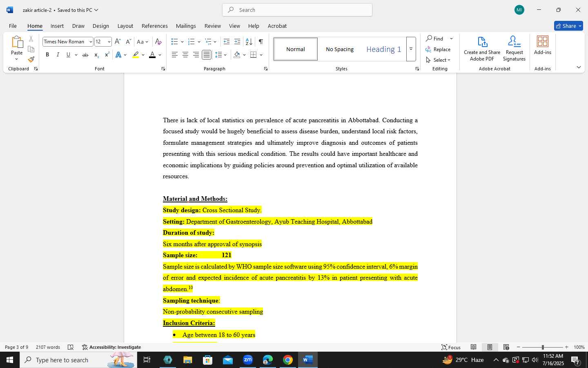Screen dimensions: 588x368
Task: Clear all formatting with the eraser A icon
Action: pyautogui.click(x=158, y=42)
